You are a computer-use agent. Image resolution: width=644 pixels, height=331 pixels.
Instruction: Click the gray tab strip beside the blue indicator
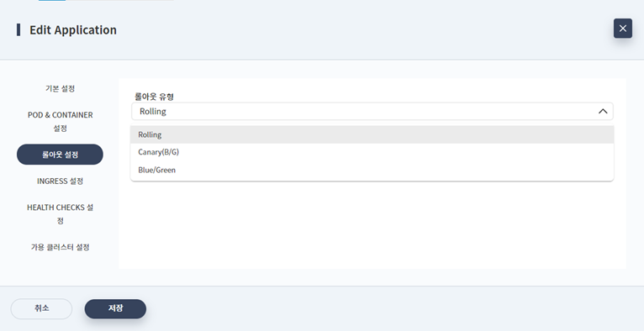pyautogui.click(x=119, y=0)
